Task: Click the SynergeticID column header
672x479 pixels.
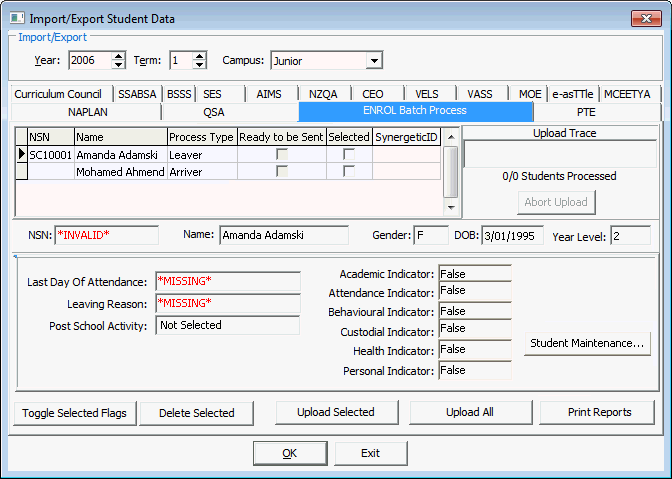Action: coord(406,137)
